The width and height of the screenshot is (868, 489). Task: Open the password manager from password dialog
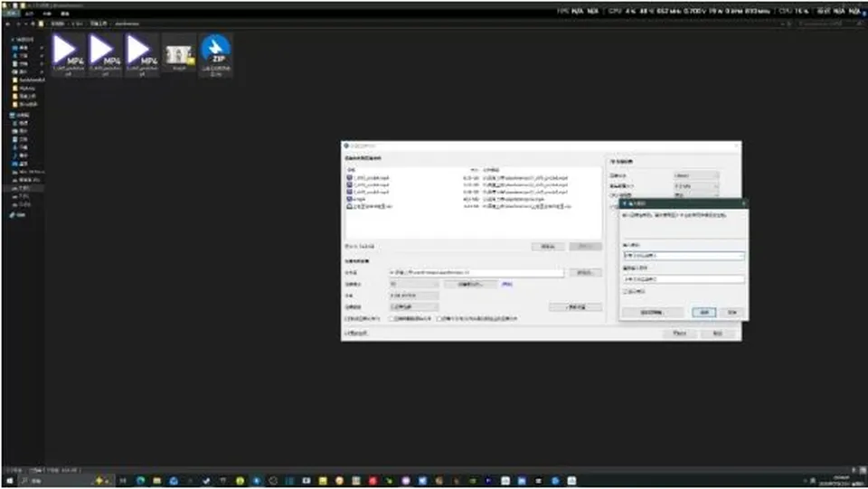[652, 313]
